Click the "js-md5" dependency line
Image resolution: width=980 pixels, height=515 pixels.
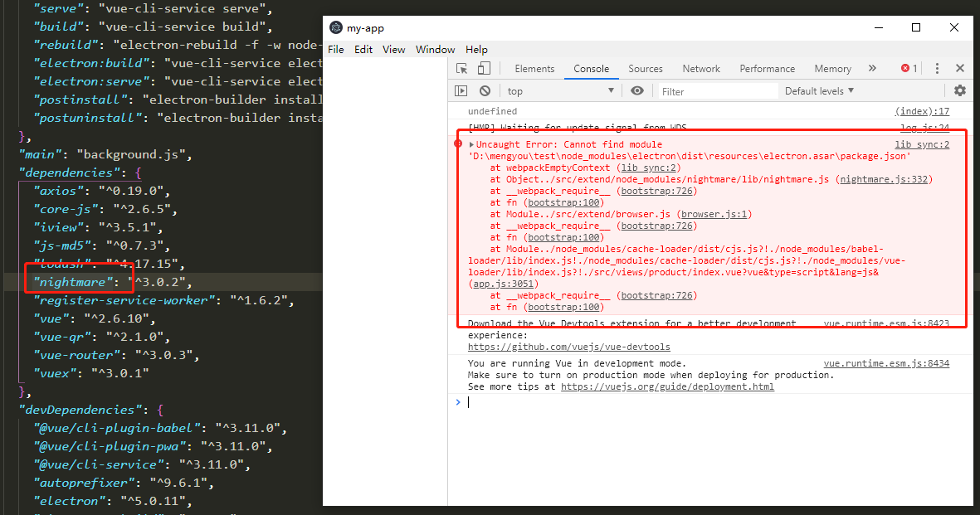pos(101,245)
